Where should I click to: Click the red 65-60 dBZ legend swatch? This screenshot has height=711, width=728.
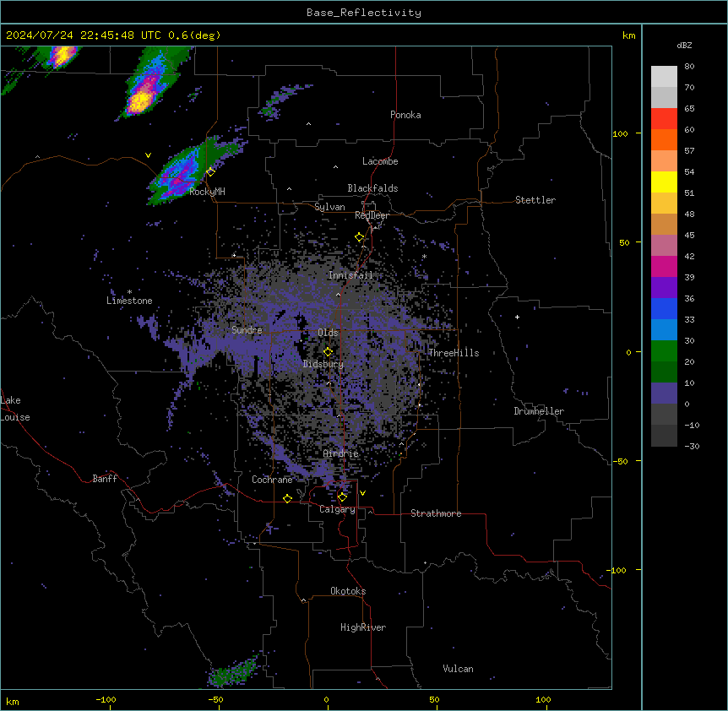[x=664, y=119]
